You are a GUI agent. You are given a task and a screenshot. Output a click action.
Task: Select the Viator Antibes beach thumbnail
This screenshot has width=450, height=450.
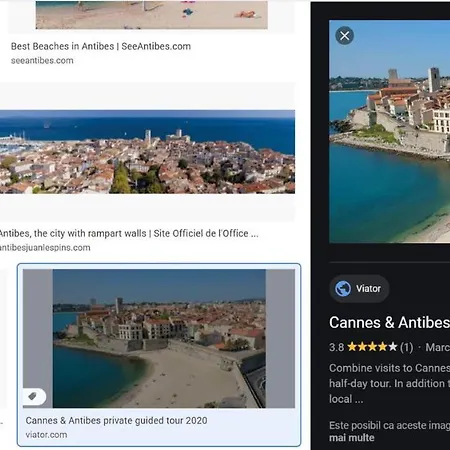tap(159, 339)
